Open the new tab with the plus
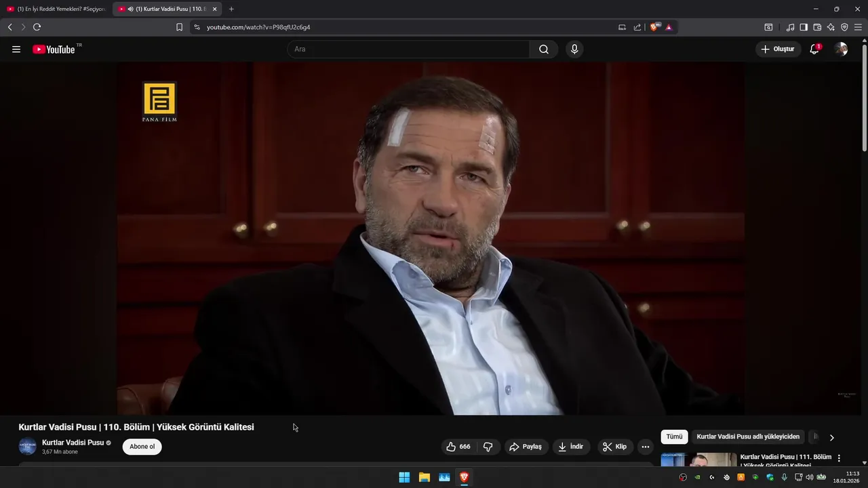868x488 pixels. click(231, 9)
